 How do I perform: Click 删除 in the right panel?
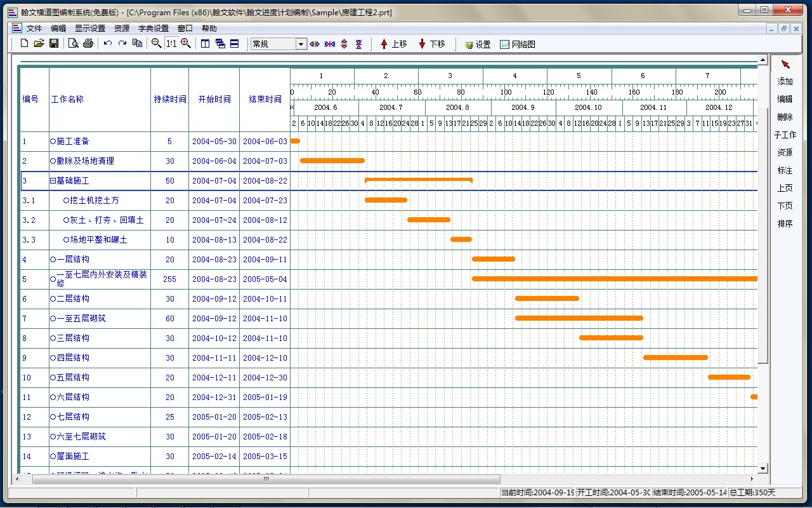785,117
